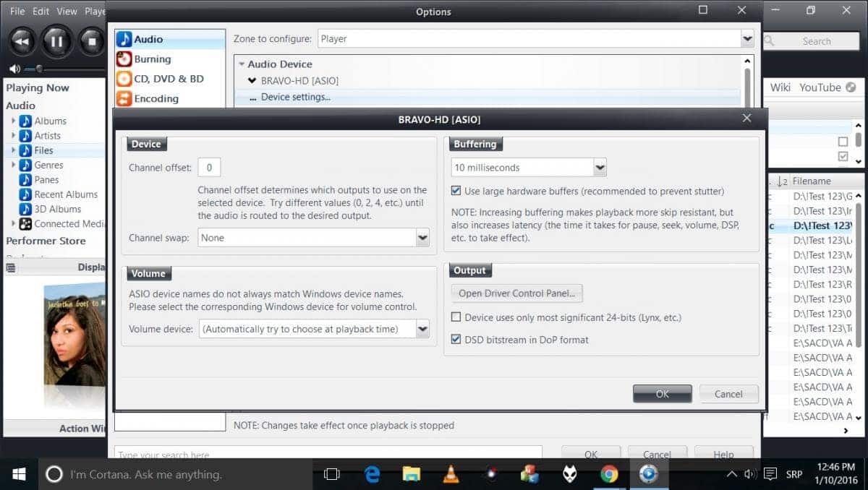Screen dimensions: 868x490
Task: Open the View menu
Action: pyautogui.click(x=67, y=12)
